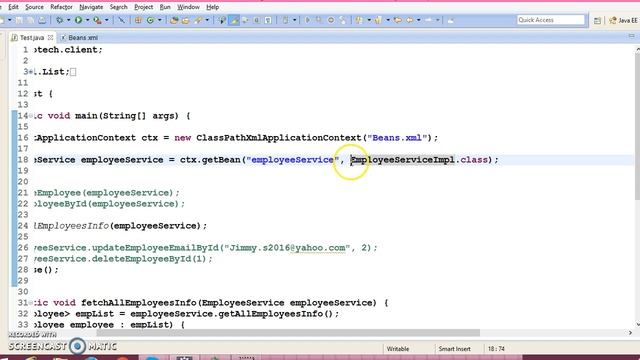Open the Window menu
640x360 pixels.
[188, 7]
